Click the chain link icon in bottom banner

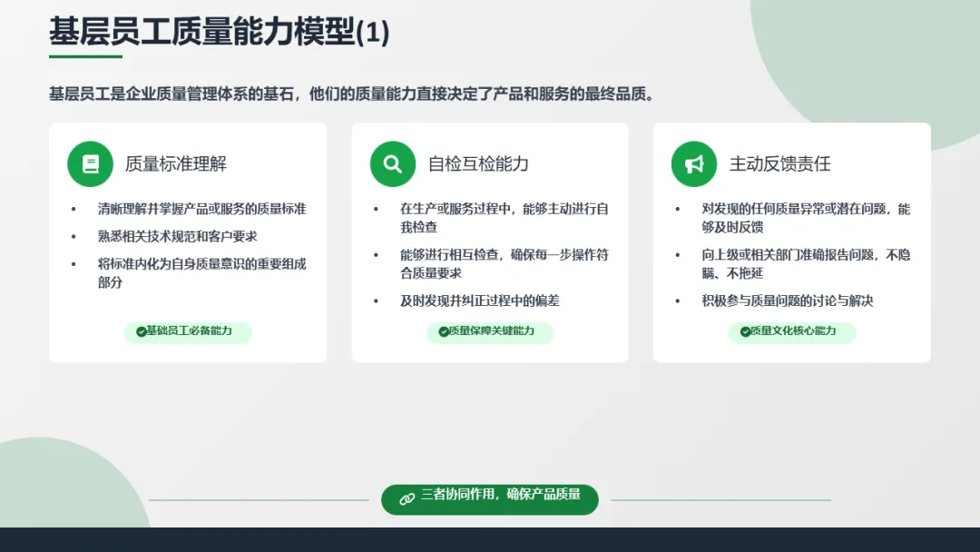(407, 498)
